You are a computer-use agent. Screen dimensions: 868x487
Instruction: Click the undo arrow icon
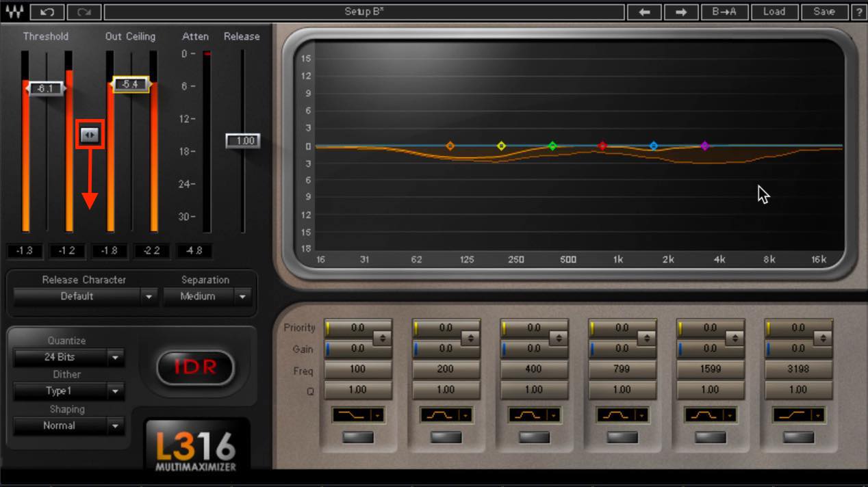[47, 12]
